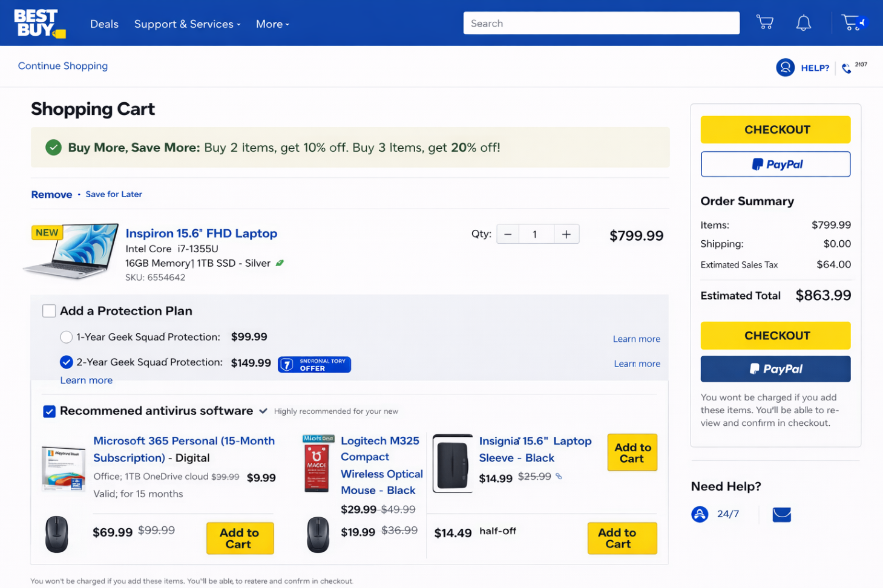
Task: Select the PayPal payment option
Action: click(x=775, y=164)
